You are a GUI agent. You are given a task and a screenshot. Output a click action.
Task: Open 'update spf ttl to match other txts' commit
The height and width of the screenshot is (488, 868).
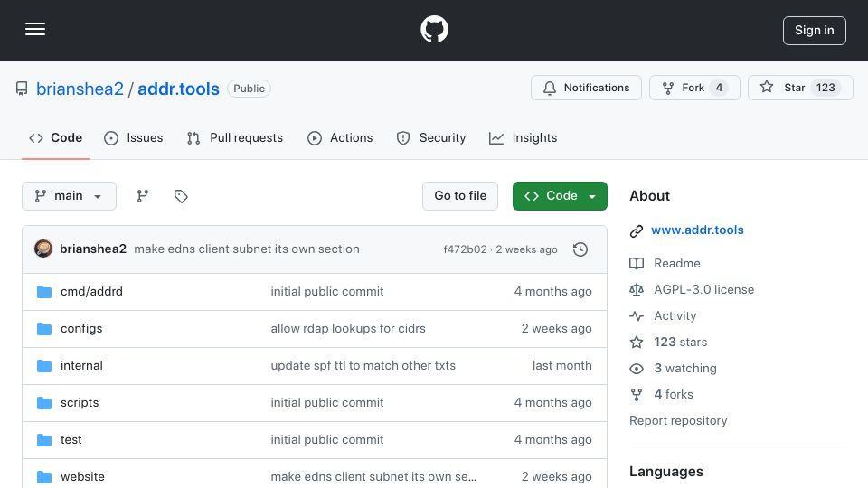click(363, 366)
